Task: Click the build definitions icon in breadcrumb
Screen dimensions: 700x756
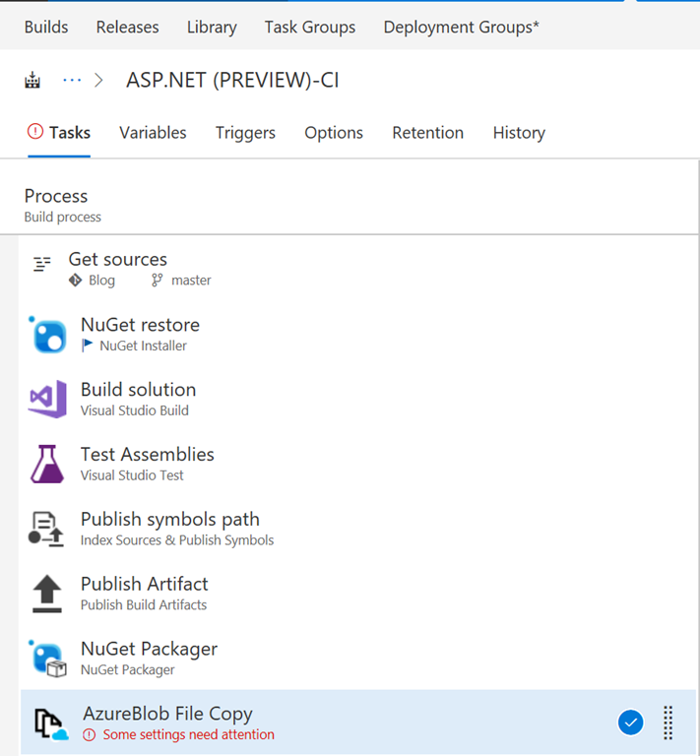Action: coord(32,81)
